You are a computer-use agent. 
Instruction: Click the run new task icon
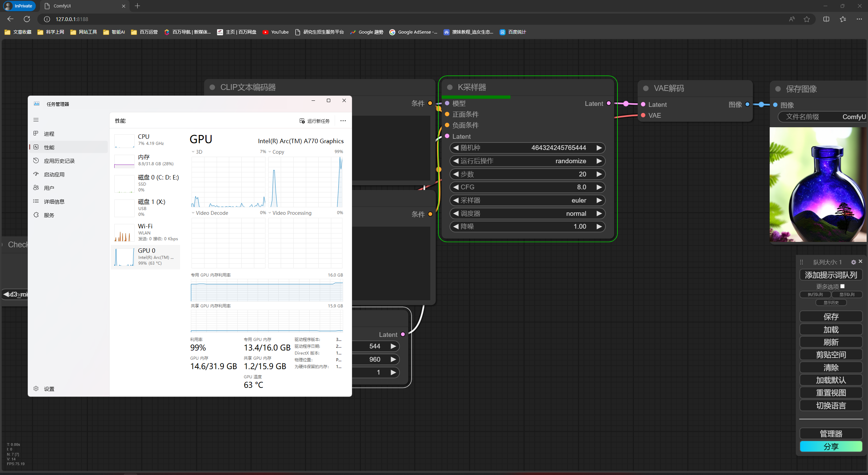point(302,121)
